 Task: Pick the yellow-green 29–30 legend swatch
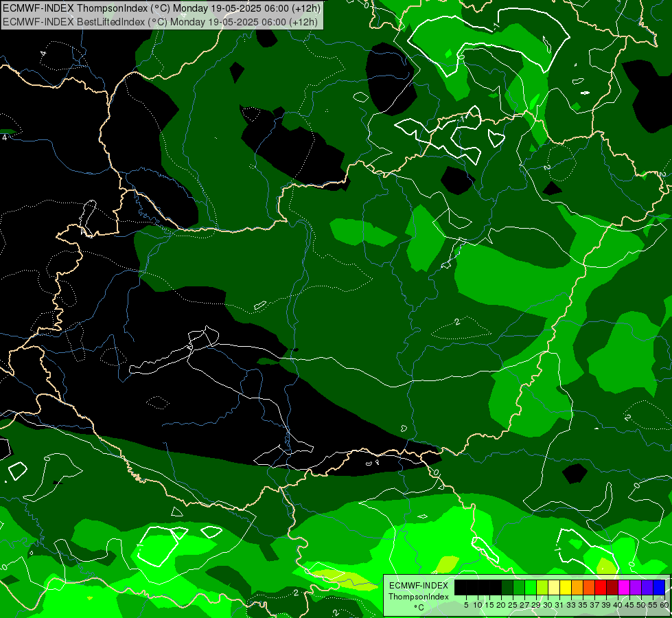[x=542, y=588]
